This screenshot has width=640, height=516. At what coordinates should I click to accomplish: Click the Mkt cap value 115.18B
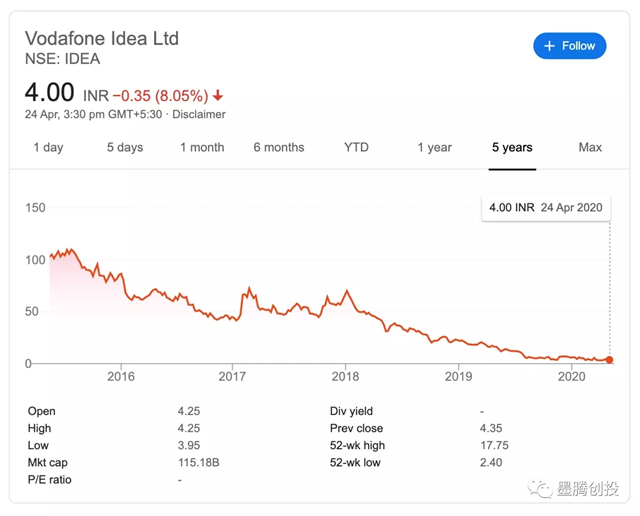pyautogui.click(x=199, y=463)
